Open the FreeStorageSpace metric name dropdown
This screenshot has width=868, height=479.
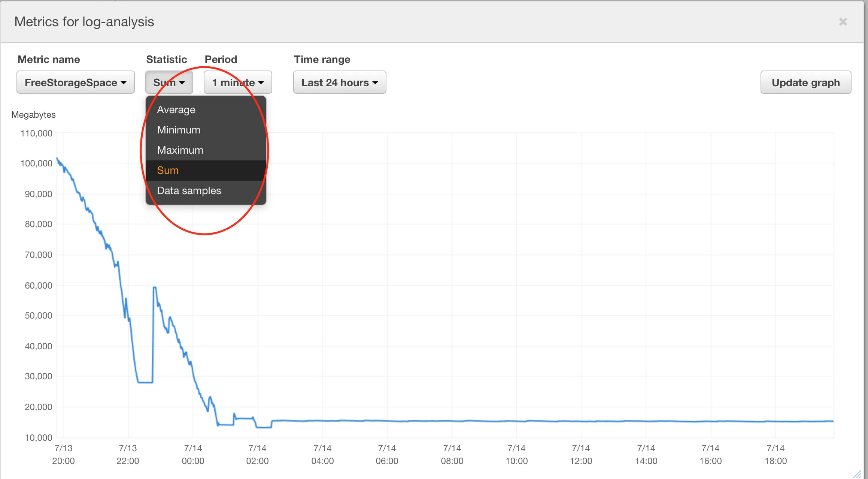[75, 82]
